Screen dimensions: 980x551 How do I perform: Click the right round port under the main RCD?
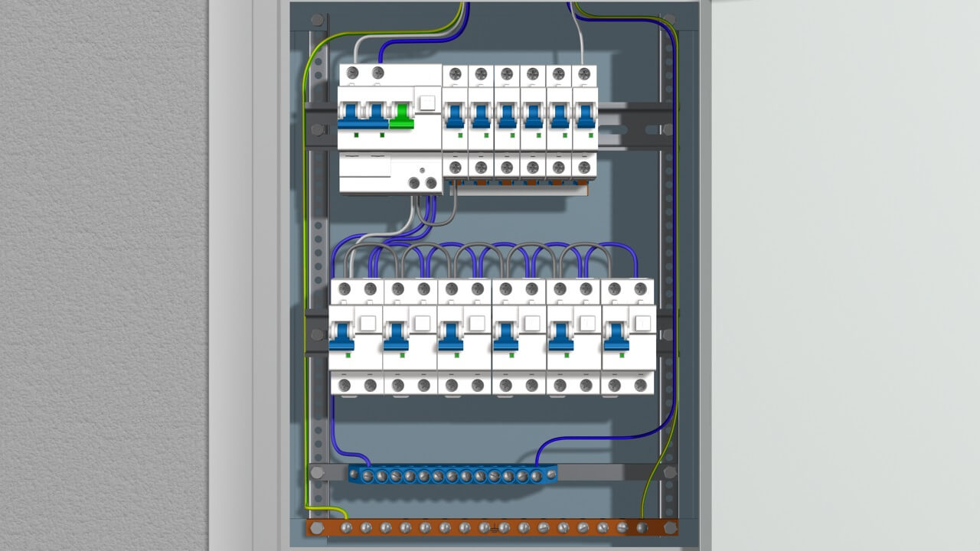(x=431, y=183)
